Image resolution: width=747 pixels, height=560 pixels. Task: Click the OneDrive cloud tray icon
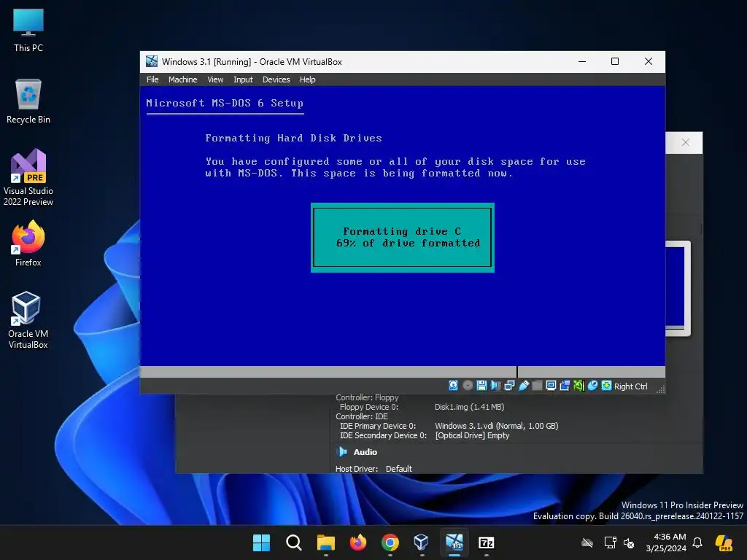click(587, 542)
